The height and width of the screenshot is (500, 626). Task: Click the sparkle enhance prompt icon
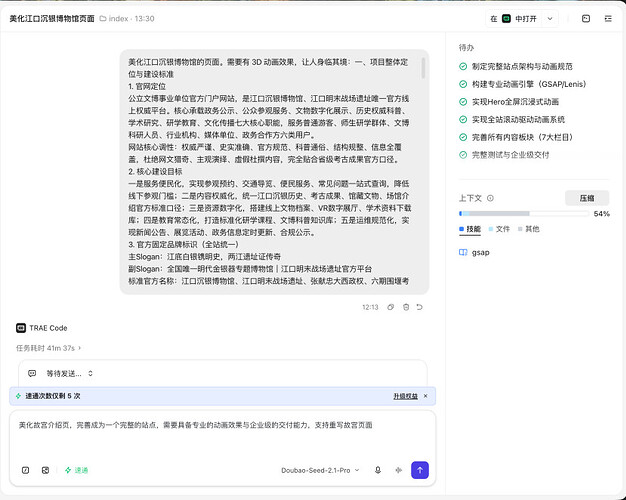(x=398, y=470)
